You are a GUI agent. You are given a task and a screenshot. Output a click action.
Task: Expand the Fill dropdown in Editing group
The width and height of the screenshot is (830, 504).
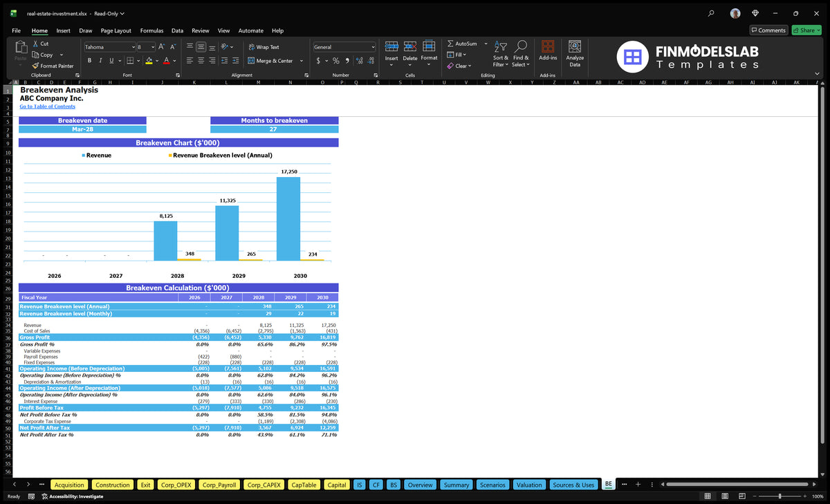465,55
